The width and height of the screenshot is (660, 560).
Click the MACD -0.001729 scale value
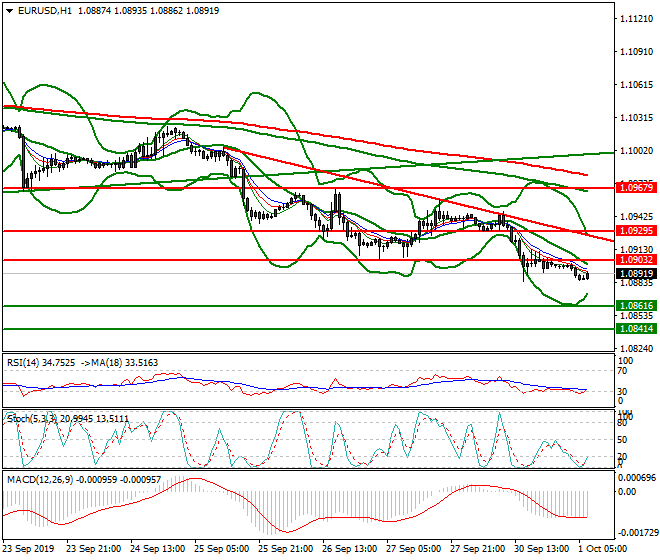click(x=637, y=533)
